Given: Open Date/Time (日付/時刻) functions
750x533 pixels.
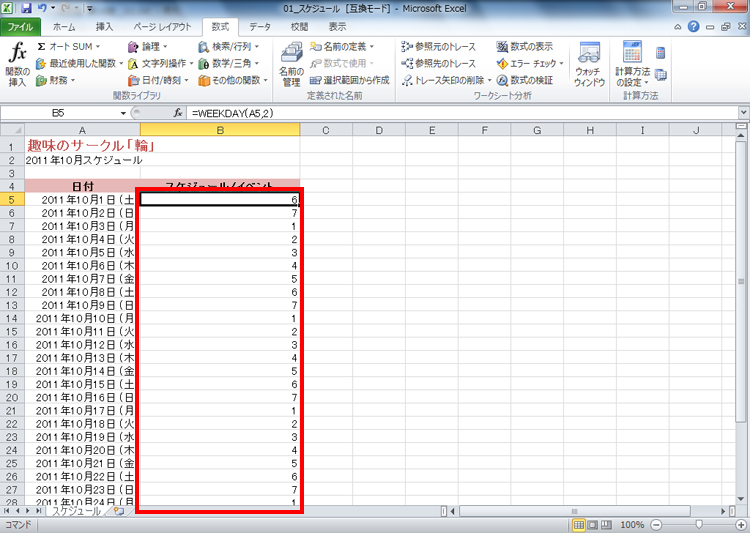Looking at the screenshot, I should [x=158, y=80].
